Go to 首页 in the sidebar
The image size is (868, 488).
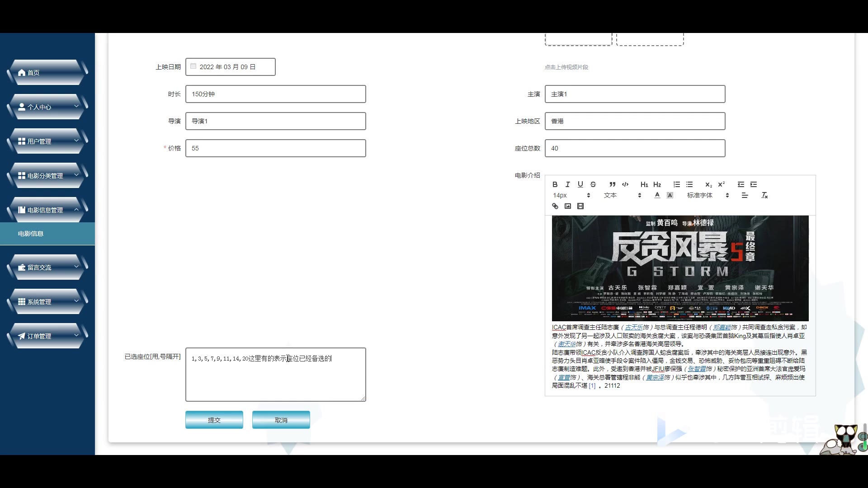[47, 72]
